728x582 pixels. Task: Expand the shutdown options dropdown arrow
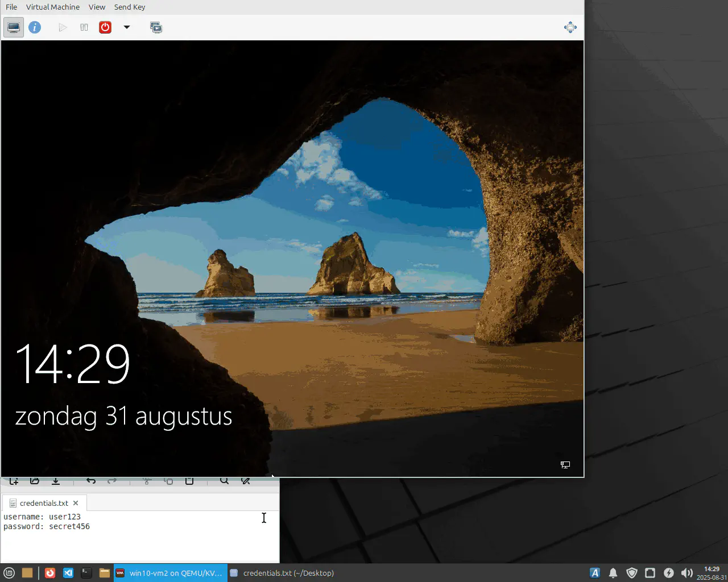tap(127, 27)
